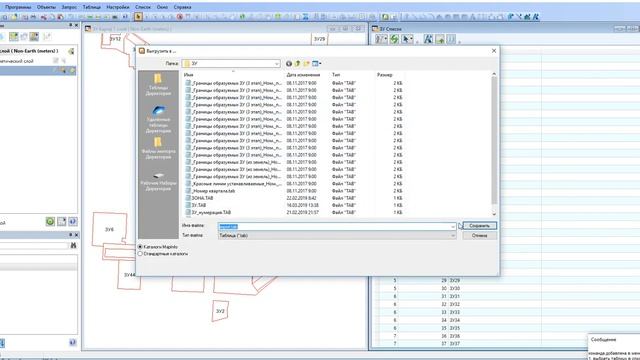Expand the Папка folder dropdown
640x360 pixels.
tap(277, 64)
